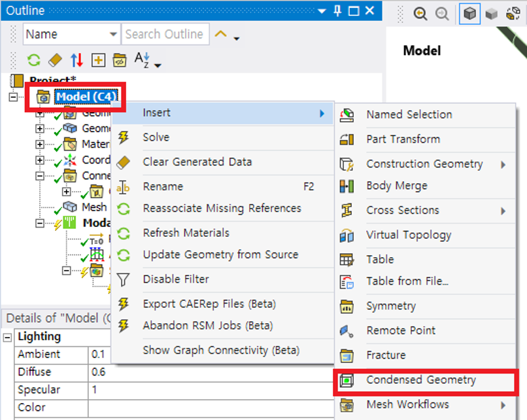The width and height of the screenshot is (527, 420).
Task: Expand the Construction Geometry submenu
Action: coord(503,164)
